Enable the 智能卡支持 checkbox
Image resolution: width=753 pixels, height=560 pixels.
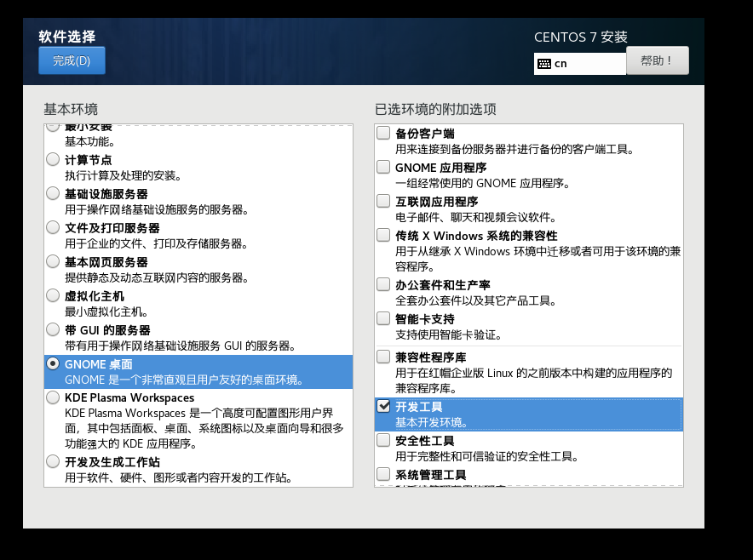(x=383, y=318)
